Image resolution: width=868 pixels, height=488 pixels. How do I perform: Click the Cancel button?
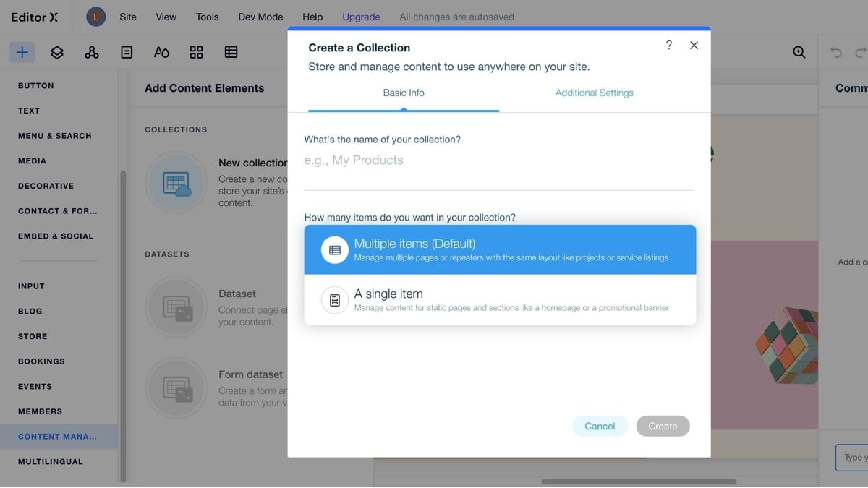[600, 426]
